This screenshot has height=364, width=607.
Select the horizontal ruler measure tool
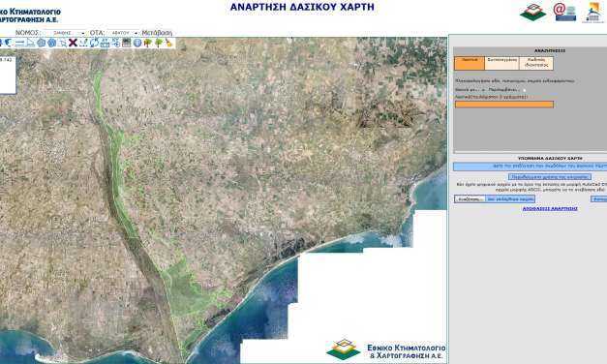click(x=19, y=43)
